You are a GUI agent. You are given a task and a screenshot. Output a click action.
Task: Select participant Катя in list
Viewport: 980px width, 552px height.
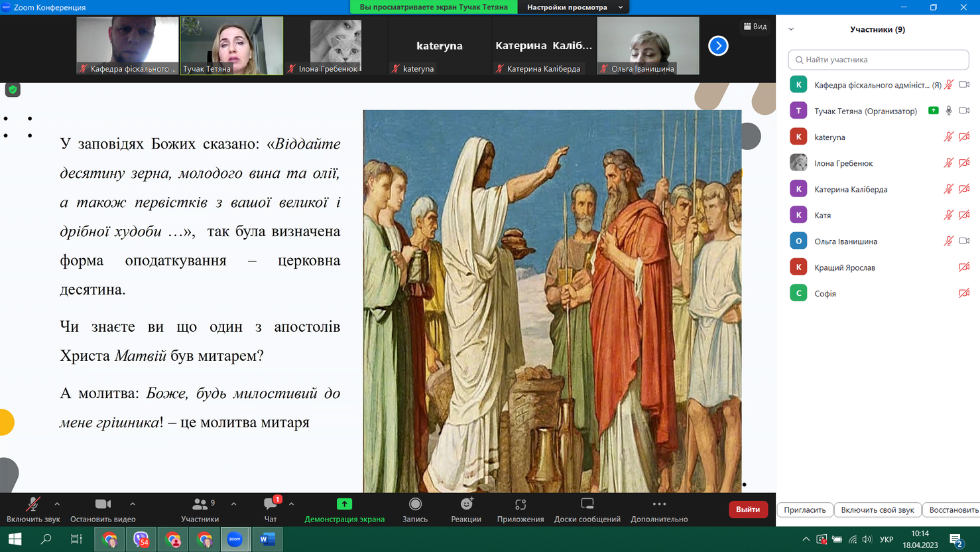pyautogui.click(x=879, y=215)
